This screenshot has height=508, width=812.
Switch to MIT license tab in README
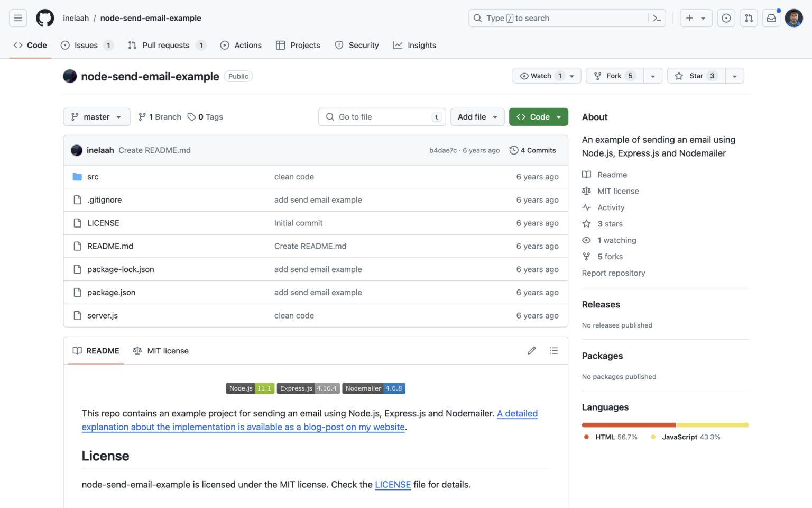(x=161, y=350)
